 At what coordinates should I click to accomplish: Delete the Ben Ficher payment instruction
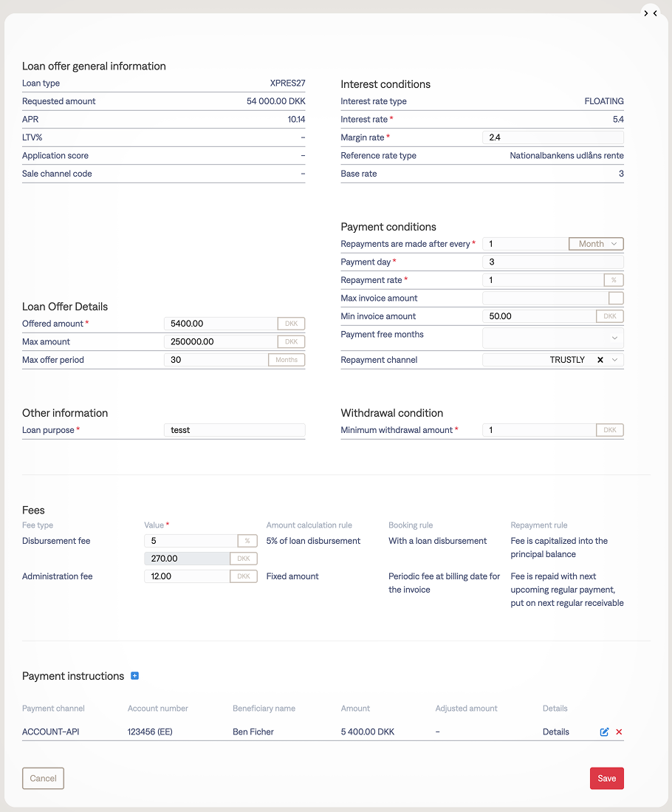(619, 732)
